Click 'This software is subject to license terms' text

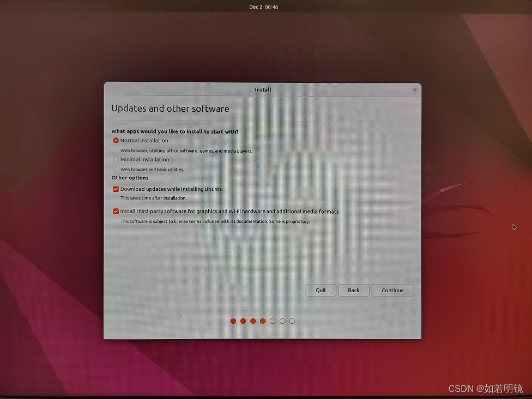pos(215,221)
